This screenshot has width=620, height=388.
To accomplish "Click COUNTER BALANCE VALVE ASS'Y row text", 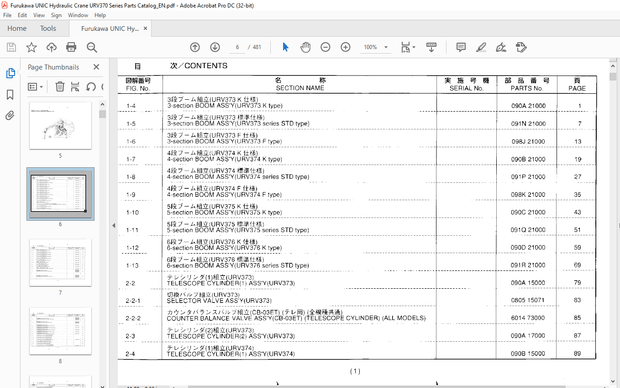I will [x=296, y=318].
